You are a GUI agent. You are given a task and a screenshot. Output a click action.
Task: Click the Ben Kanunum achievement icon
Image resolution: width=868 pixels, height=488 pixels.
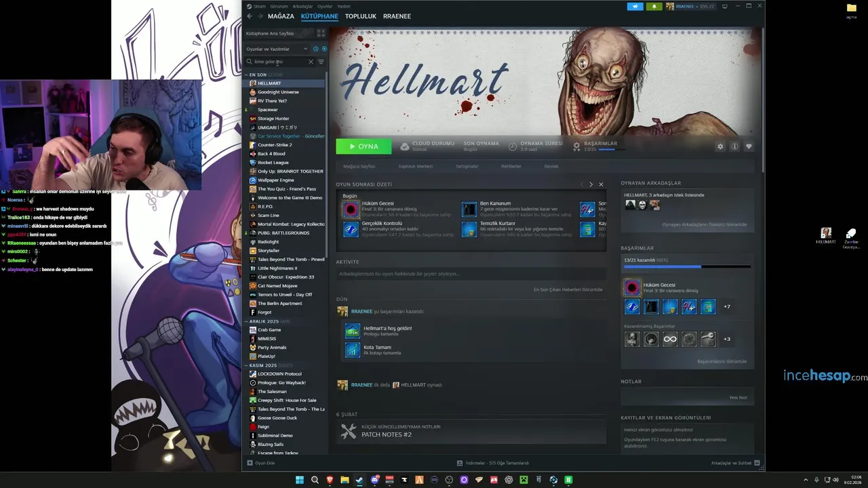click(469, 209)
